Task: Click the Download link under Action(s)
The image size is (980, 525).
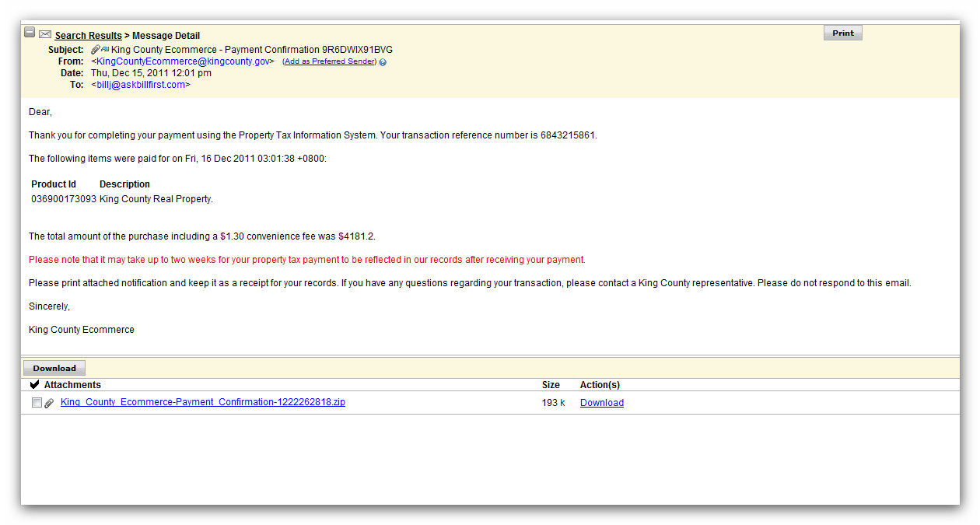Action: [x=601, y=403]
